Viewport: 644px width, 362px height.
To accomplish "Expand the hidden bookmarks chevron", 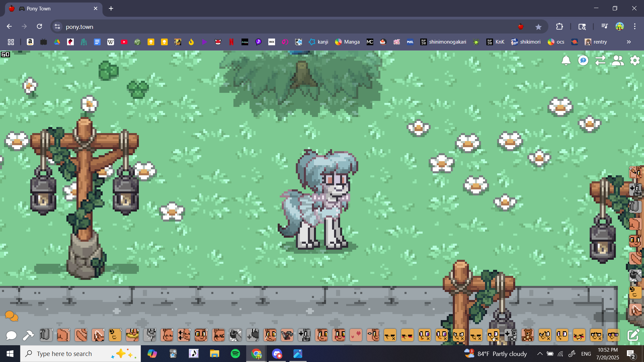I will coord(629,42).
